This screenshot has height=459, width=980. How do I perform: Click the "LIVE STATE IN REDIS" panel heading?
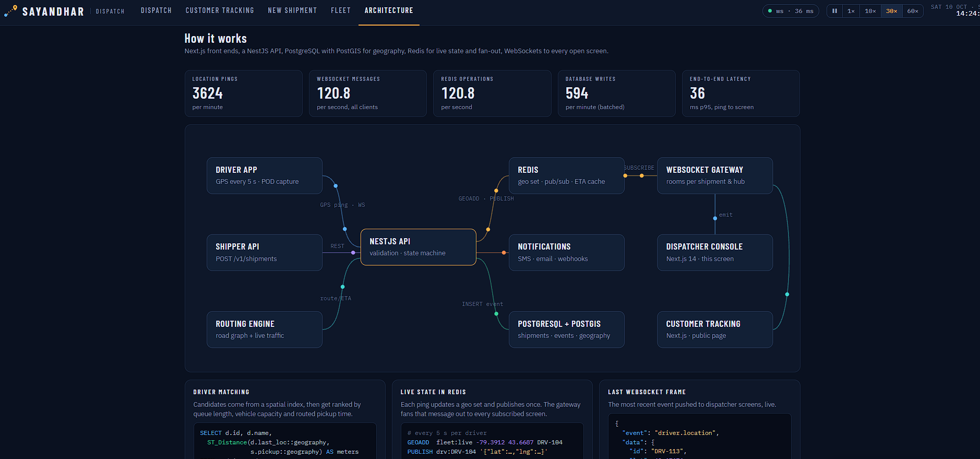coord(433,392)
